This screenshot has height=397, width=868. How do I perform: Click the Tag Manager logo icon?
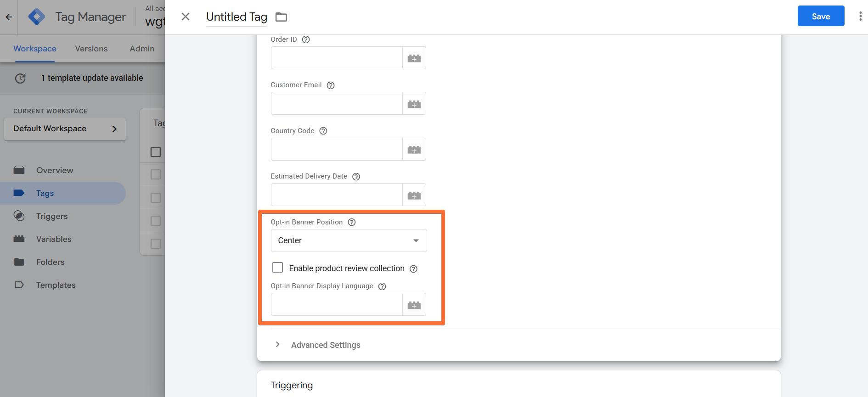[x=37, y=17]
